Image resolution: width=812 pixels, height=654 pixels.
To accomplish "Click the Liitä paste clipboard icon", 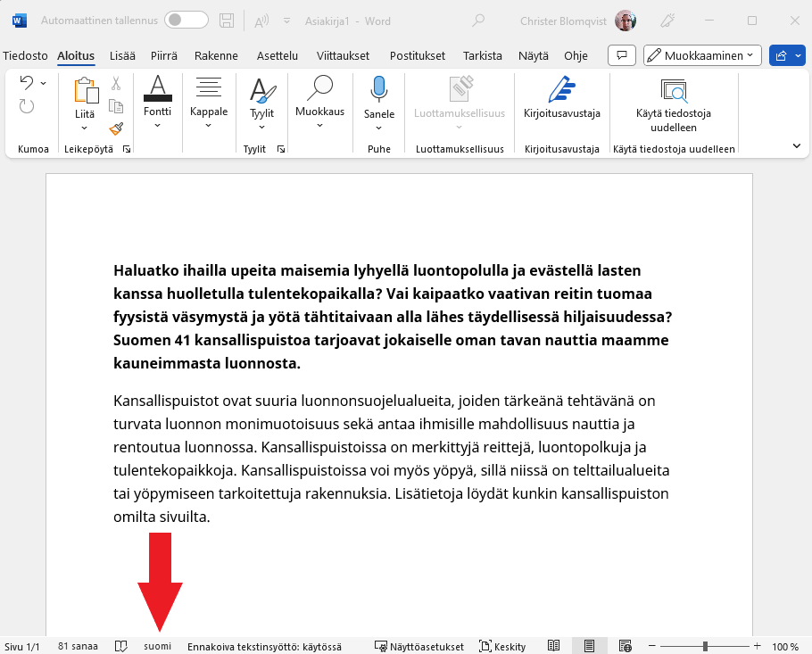I will (86, 91).
